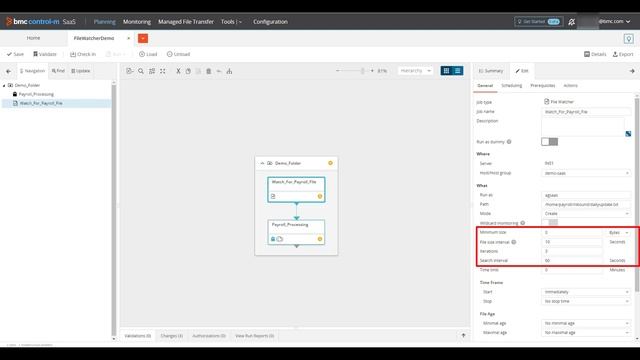Click the notifications bell icon
This screenshot has width=640, height=360.
point(571,22)
